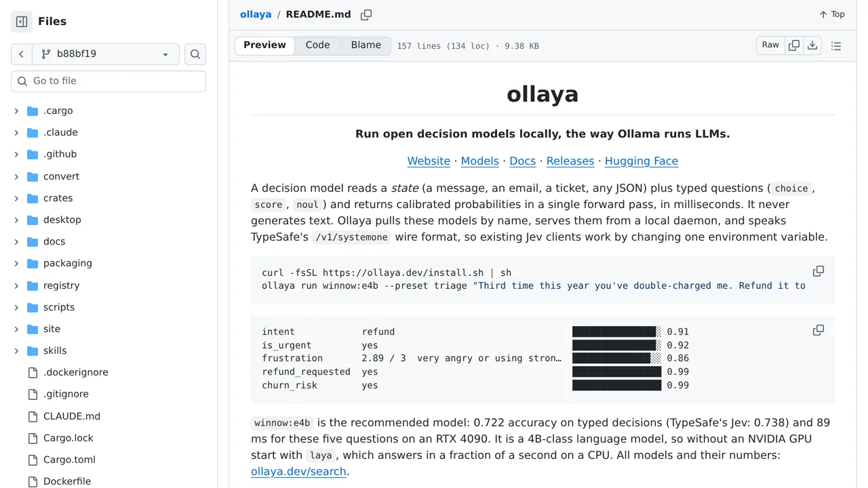This screenshot has width=868, height=488.
Task: Open the skills folder icon
Action: tap(33, 350)
